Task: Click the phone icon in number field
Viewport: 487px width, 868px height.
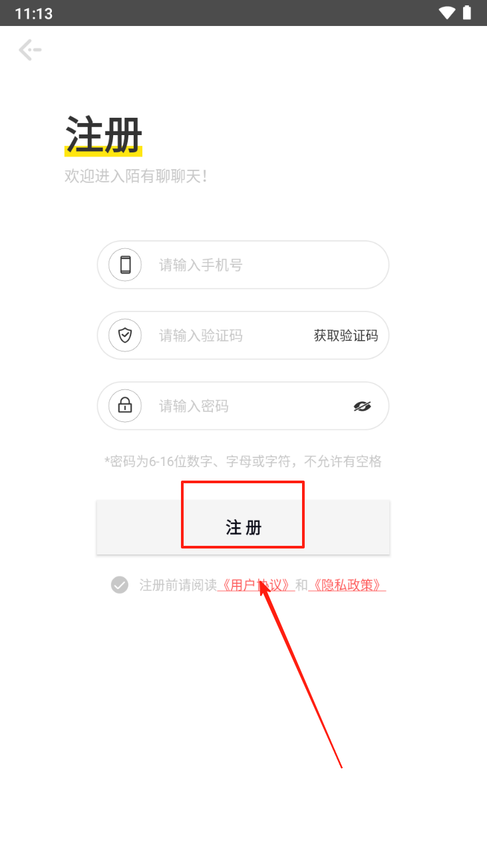Action: coord(125,265)
